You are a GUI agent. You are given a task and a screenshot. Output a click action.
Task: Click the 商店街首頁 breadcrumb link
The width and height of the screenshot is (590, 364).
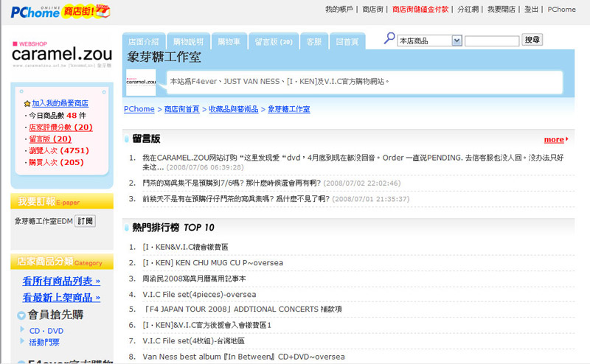[x=181, y=109]
